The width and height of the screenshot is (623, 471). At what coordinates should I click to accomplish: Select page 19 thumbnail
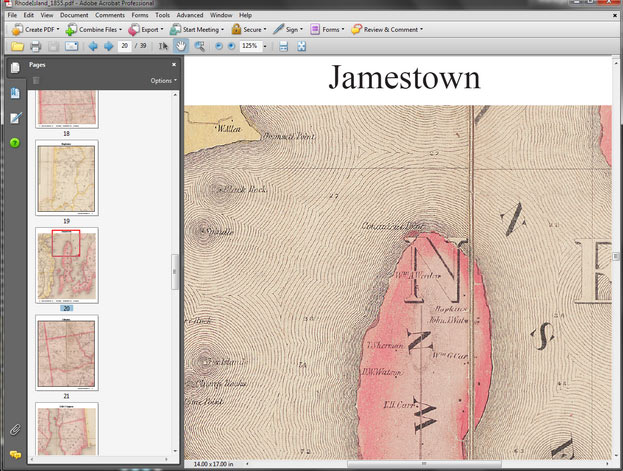[x=67, y=178]
